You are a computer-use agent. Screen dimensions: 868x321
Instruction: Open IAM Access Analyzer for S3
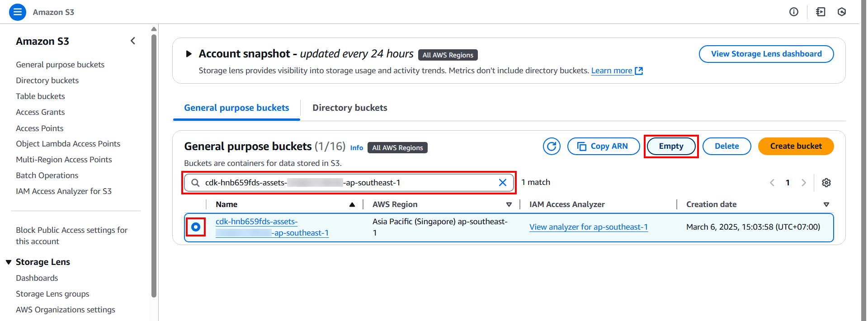click(x=64, y=191)
